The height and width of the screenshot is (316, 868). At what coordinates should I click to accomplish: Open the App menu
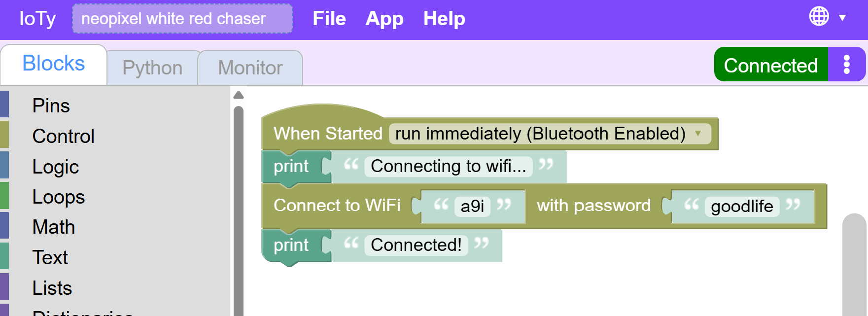click(x=384, y=19)
